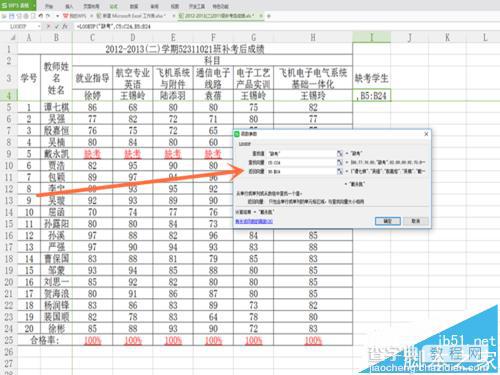Viewport: 500px width, 375px height.
Task: Select column header C
Action: pyautogui.click(x=92, y=37)
